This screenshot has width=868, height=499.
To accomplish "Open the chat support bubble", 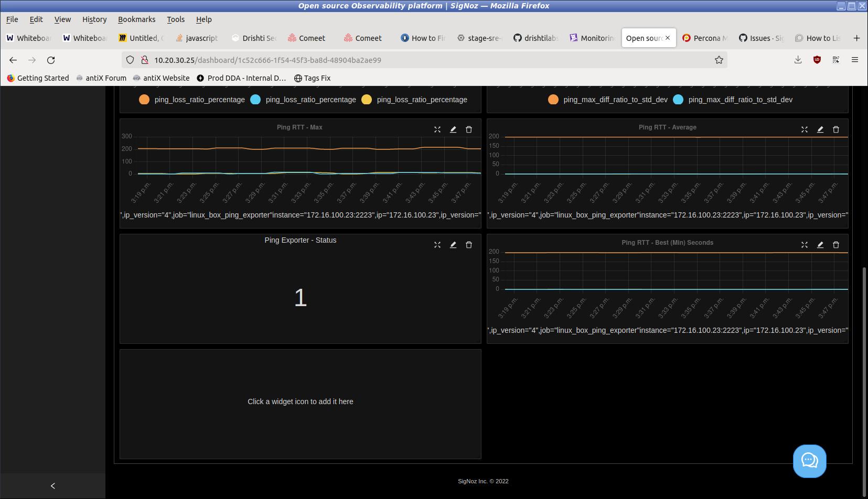I will tap(809, 461).
